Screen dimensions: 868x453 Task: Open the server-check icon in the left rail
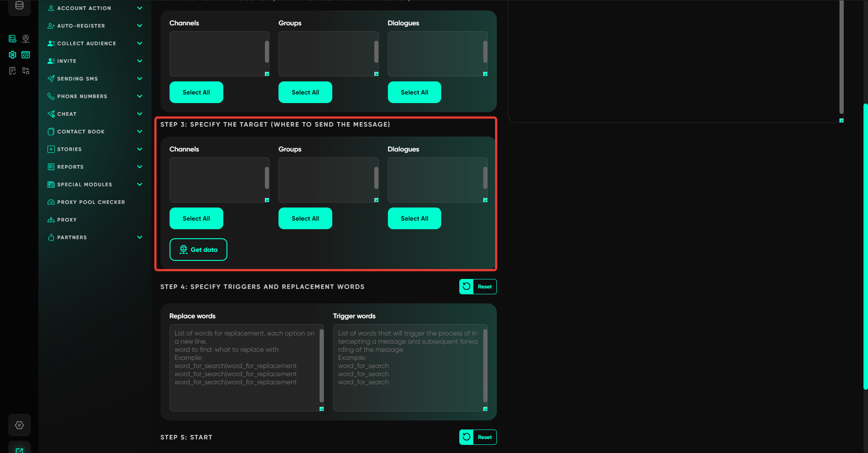point(13,39)
